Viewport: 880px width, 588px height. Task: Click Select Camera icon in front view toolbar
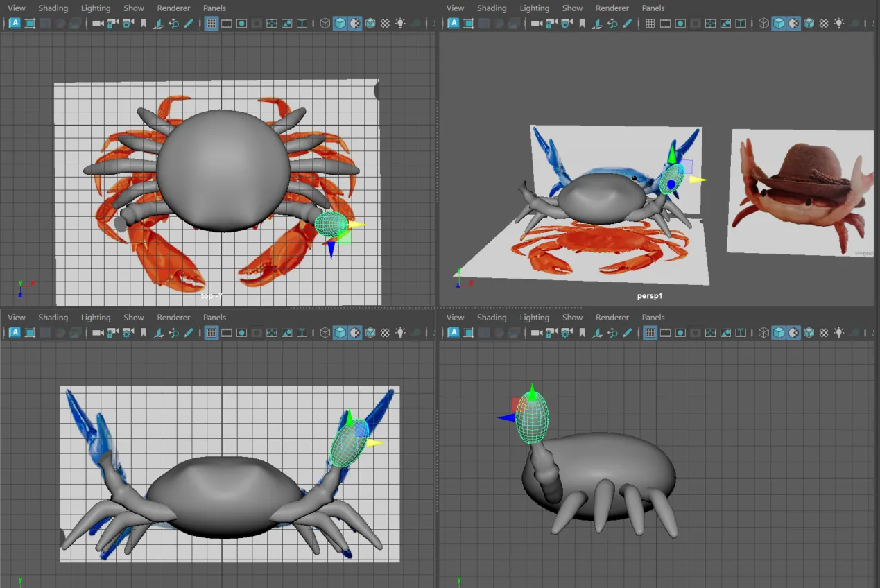(x=98, y=333)
